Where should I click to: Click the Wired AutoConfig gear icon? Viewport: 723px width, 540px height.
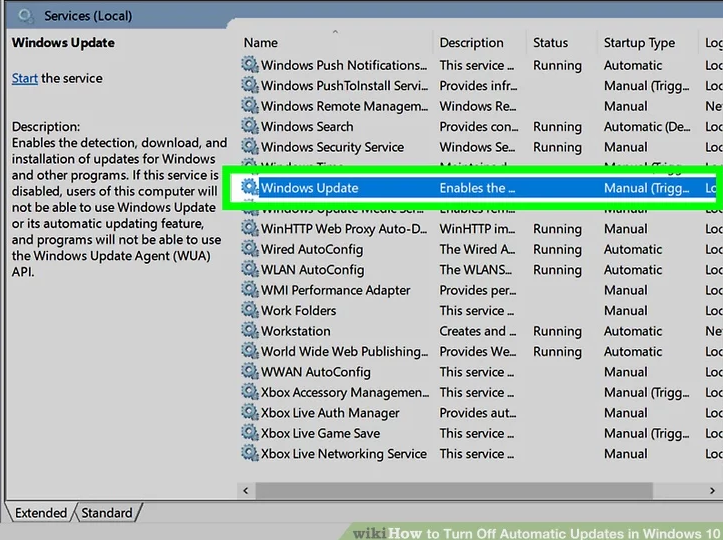pos(249,249)
